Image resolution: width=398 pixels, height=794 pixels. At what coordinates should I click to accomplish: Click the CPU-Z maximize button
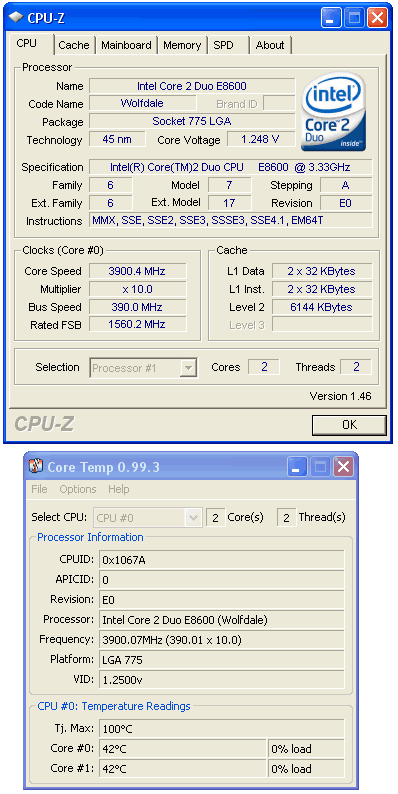pyautogui.click(x=354, y=18)
